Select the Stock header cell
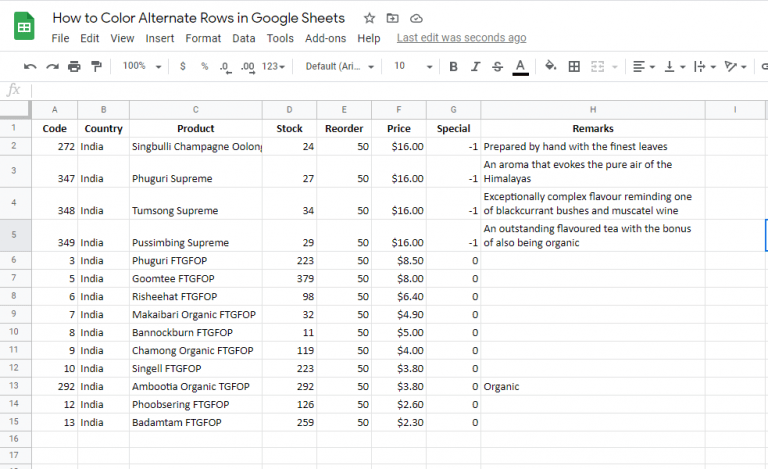Viewport: 768px width, 469px height. 289,128
